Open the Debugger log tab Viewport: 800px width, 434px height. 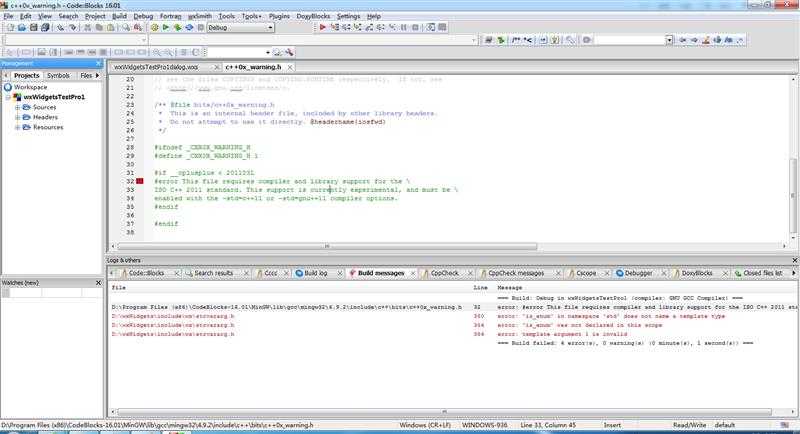(638, 273)
